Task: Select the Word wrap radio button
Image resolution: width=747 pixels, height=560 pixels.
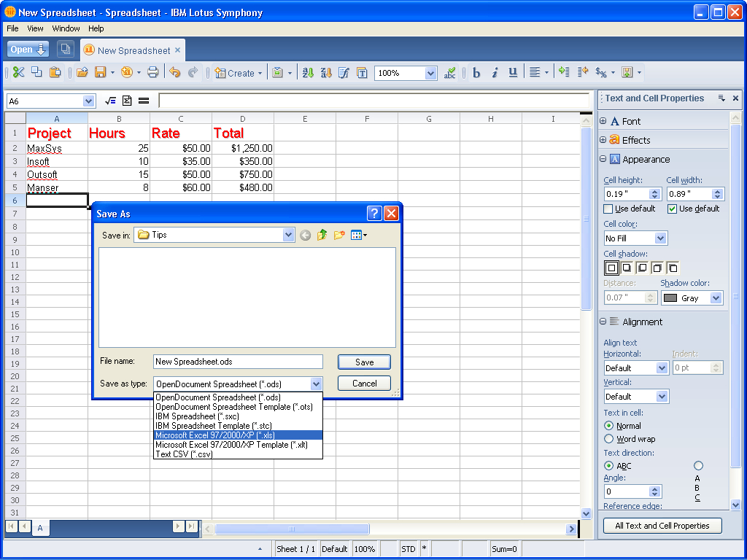Action: click(609, 439)
